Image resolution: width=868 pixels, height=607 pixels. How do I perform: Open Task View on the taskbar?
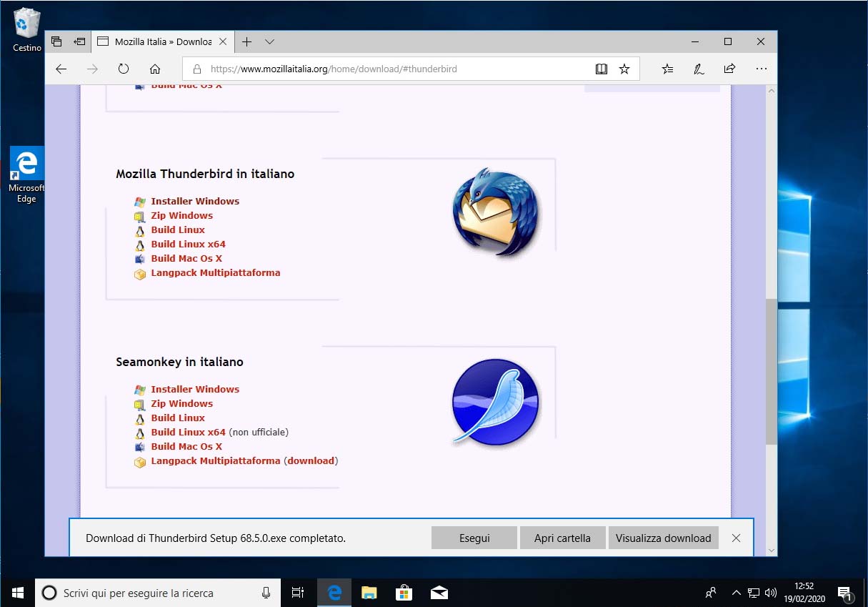[299, 593]
